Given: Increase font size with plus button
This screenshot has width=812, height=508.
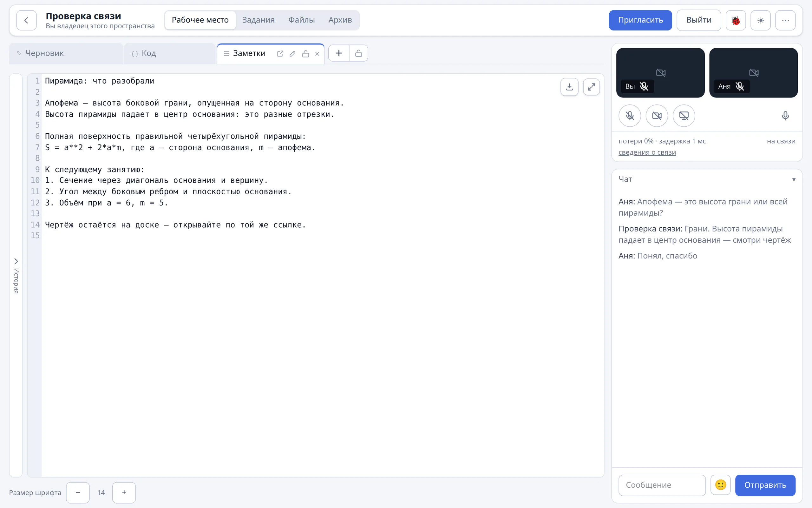Looking at the screenshot, I should point(124,492).
